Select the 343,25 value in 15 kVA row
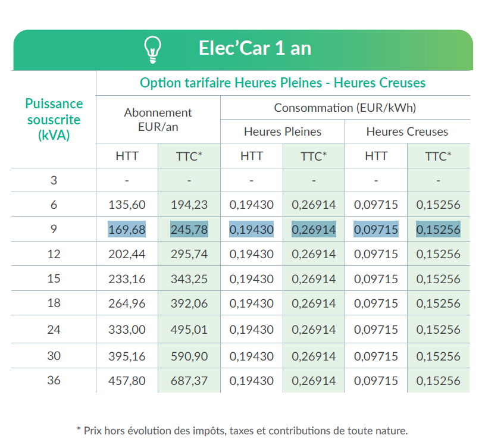482x448 pixels. (x=189, y=279)
